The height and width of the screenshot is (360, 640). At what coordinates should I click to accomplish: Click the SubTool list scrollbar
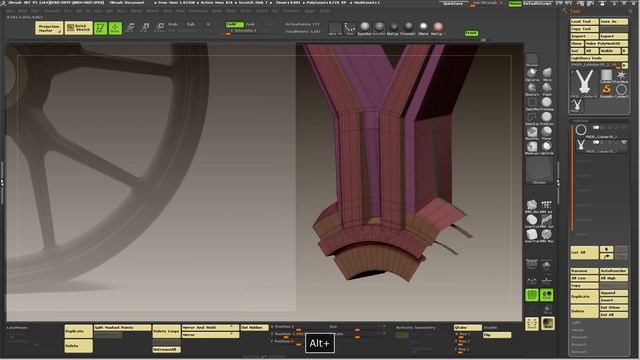click(572, 179)
